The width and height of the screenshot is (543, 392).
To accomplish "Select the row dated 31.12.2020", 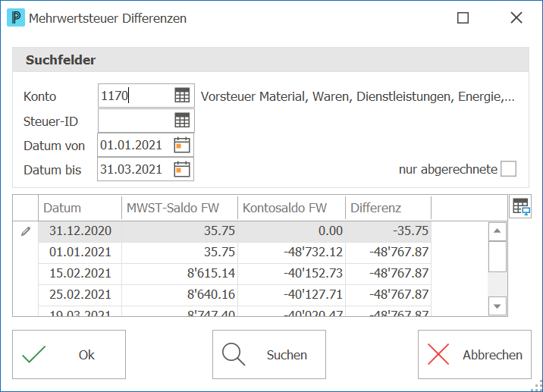I will [x=234, y=231].
